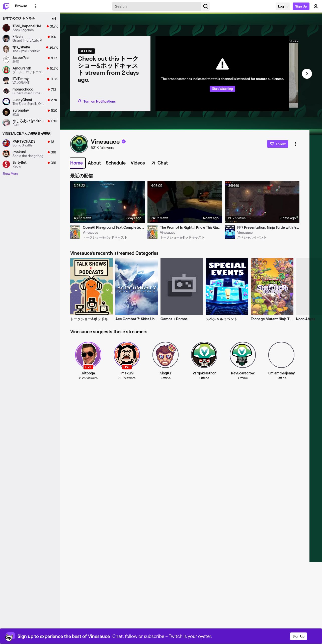
Task: Open the Chat popout tab
Action: click(x=159, y=163)
